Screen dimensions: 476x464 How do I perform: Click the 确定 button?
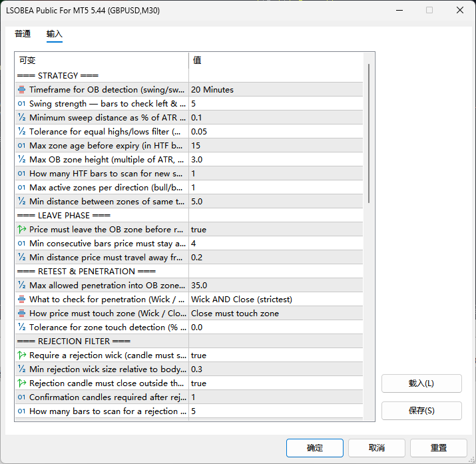tap(315, 448)
